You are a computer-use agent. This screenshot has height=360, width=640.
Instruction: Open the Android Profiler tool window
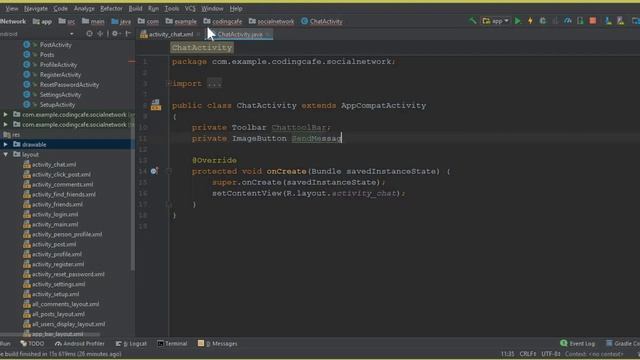tap(79, 344)
